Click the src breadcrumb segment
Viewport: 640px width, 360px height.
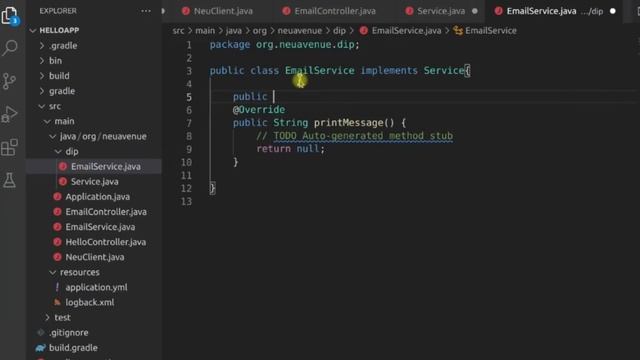pos(178,31)
